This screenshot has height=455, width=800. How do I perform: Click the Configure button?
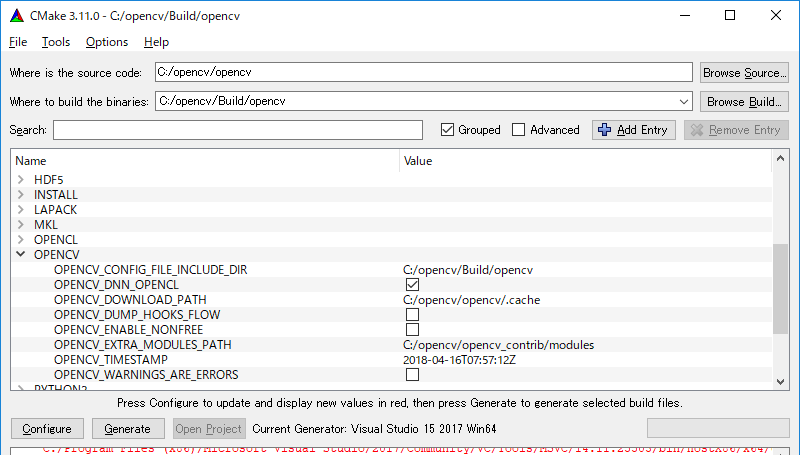pos(47,429)
